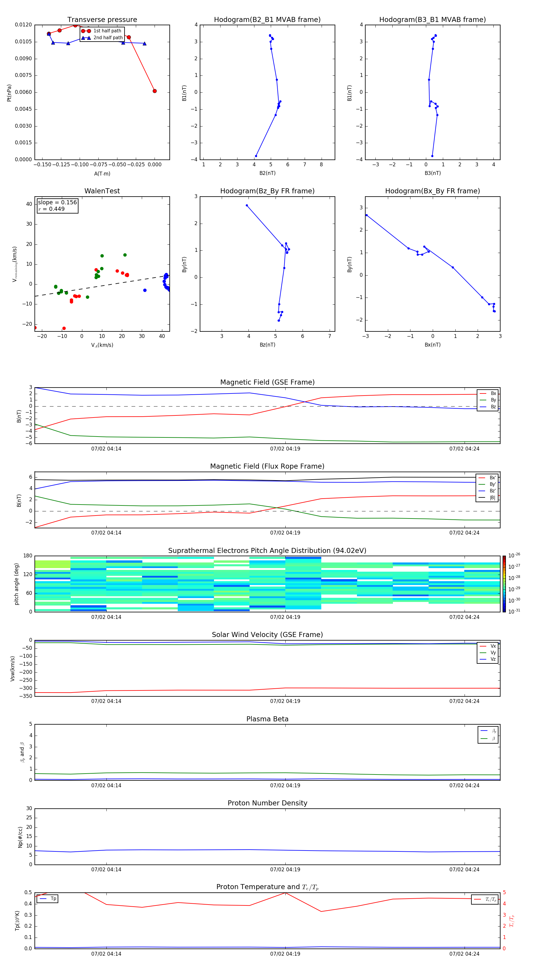Click the 'Plasma Beta' panel title
This screenshot has width=535, height=980.
pyautogui.click(x=267, y=719)
